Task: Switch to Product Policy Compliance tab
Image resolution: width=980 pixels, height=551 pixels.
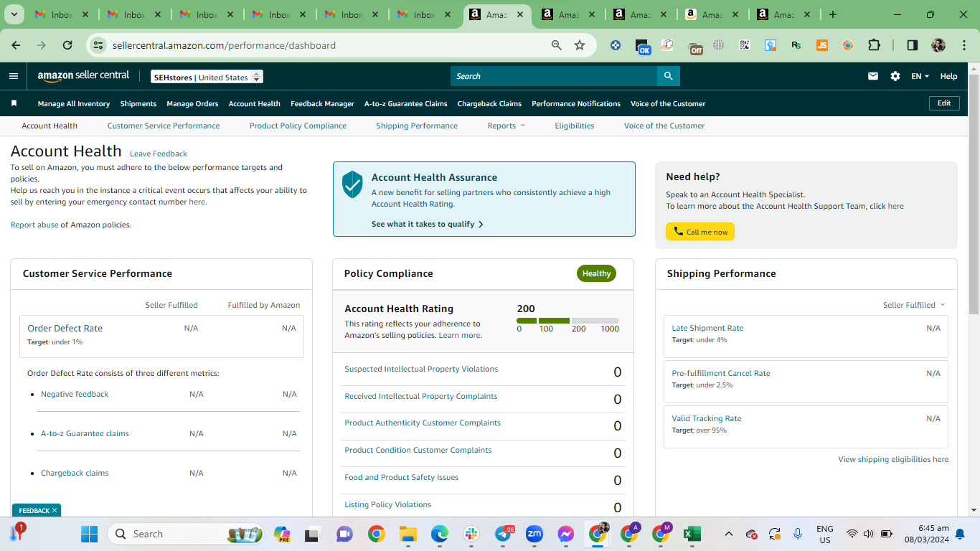Action: coord(298,126)
